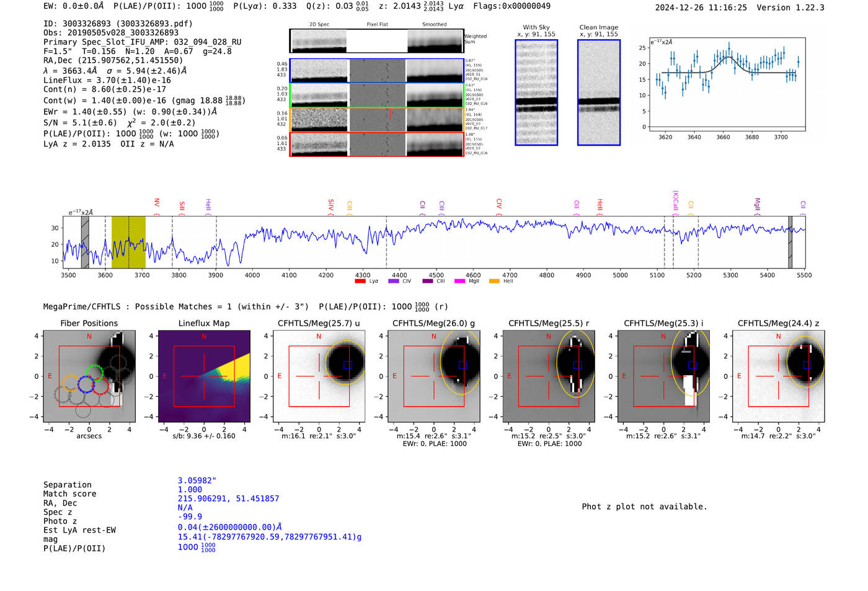This screenshot has width=868, height=591.
Task: Click the matched RA, Dec 215.906291, 51.451857
Action: click(x=229, y=499)
